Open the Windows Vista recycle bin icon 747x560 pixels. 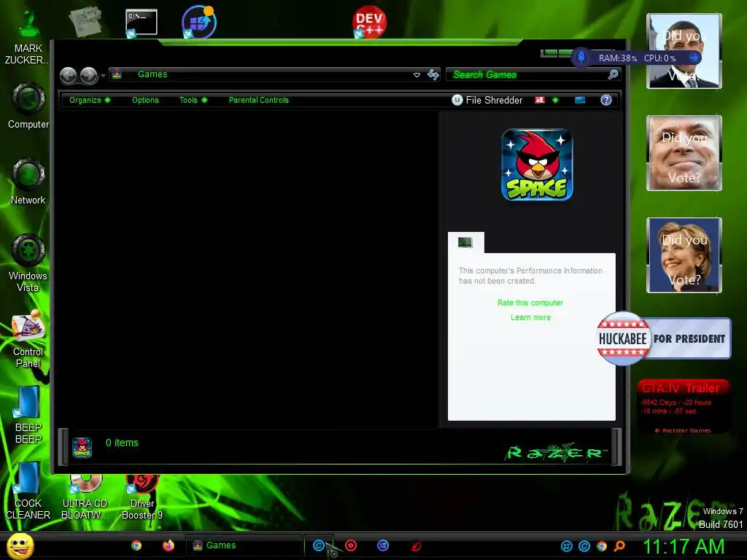pos(28,262)
